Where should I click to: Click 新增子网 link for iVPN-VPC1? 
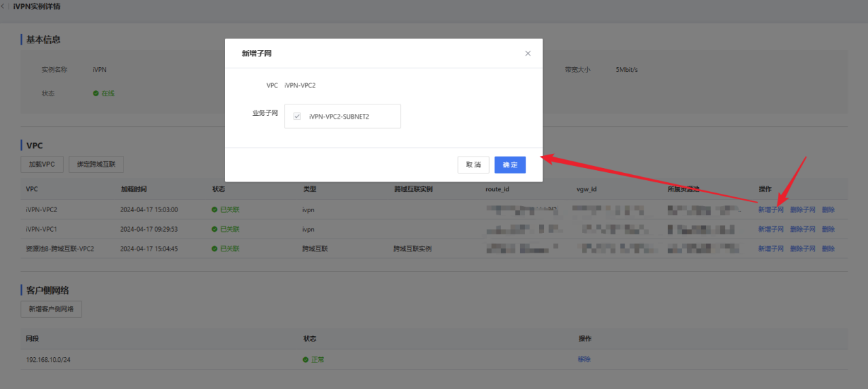(x=771, y=230)
